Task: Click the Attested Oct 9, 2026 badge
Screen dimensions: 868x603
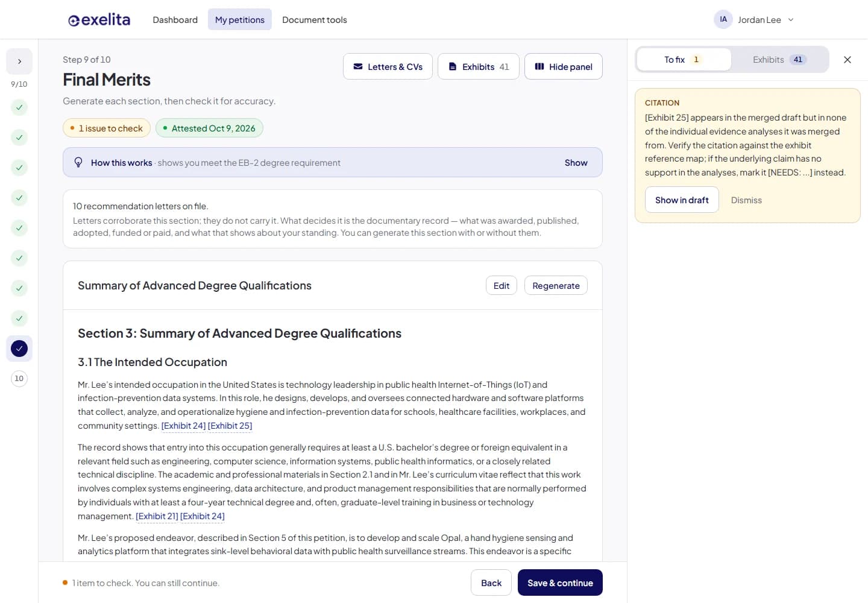Action: (209, 128)
